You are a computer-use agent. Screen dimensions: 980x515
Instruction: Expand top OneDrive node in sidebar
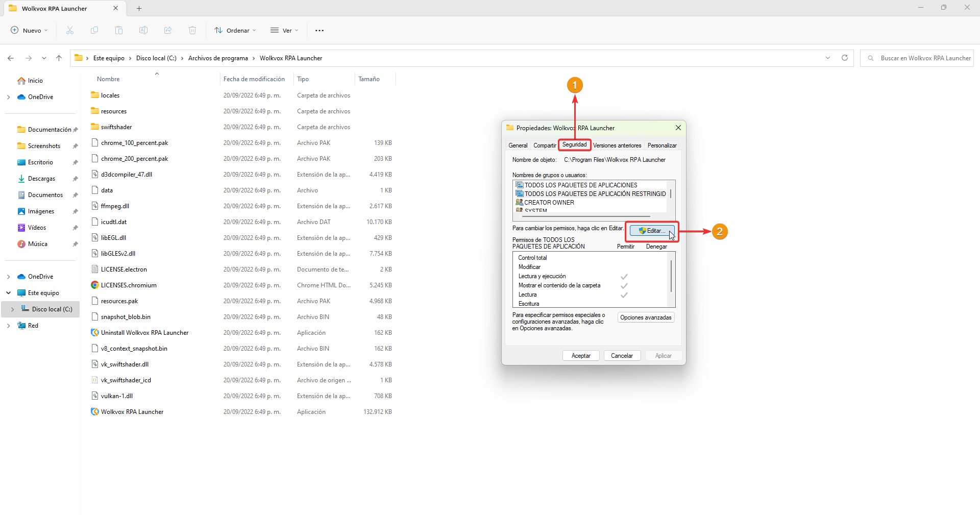click(8, 97)
